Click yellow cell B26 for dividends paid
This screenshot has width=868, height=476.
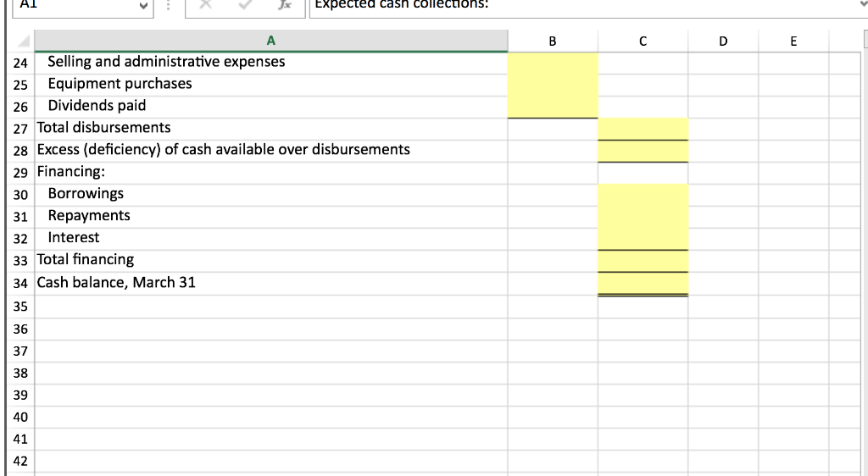(553, 107)
